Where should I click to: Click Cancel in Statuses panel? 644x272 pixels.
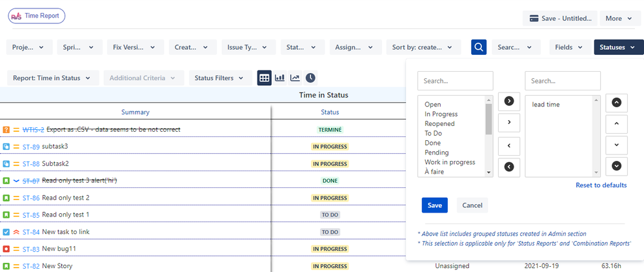472,205
